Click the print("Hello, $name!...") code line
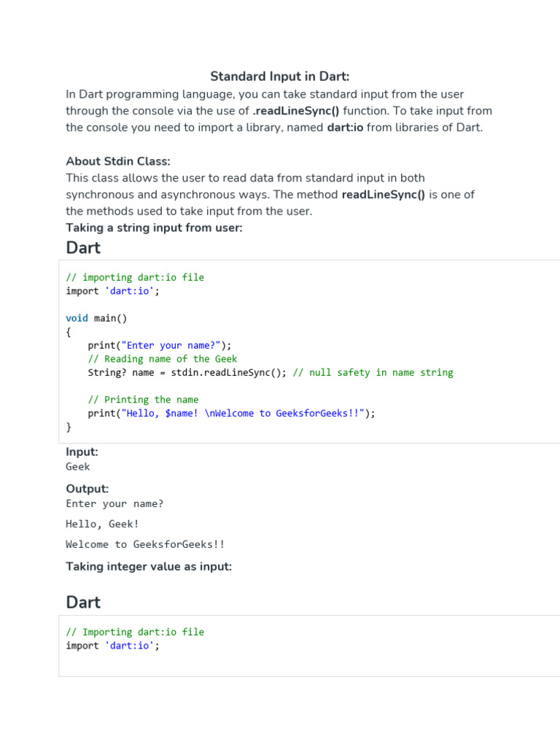Image resolution: width=560 pixels, height=747 pixels. pos(231,413)
